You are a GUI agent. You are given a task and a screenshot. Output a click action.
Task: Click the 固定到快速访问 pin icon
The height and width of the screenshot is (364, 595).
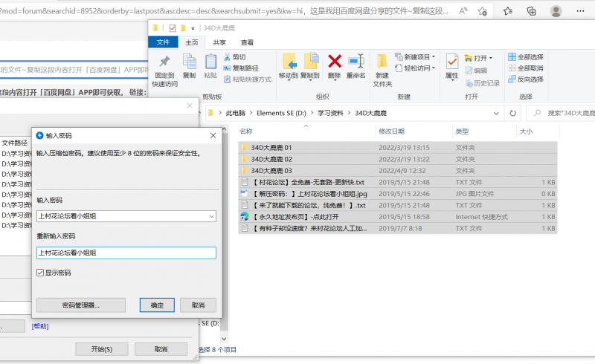coord(164,62)
